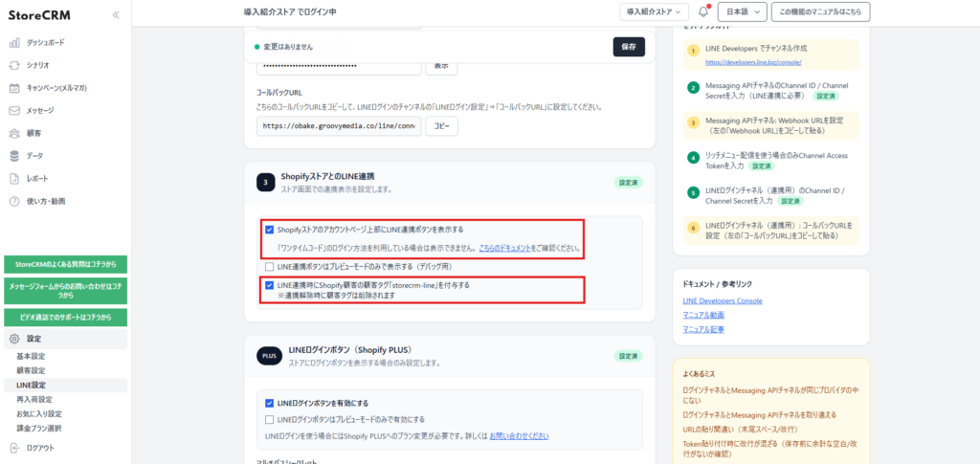The width and height of the screenshot is (980, 464).
Task: Click the 保存 save button
Action: tap(629, 47)
